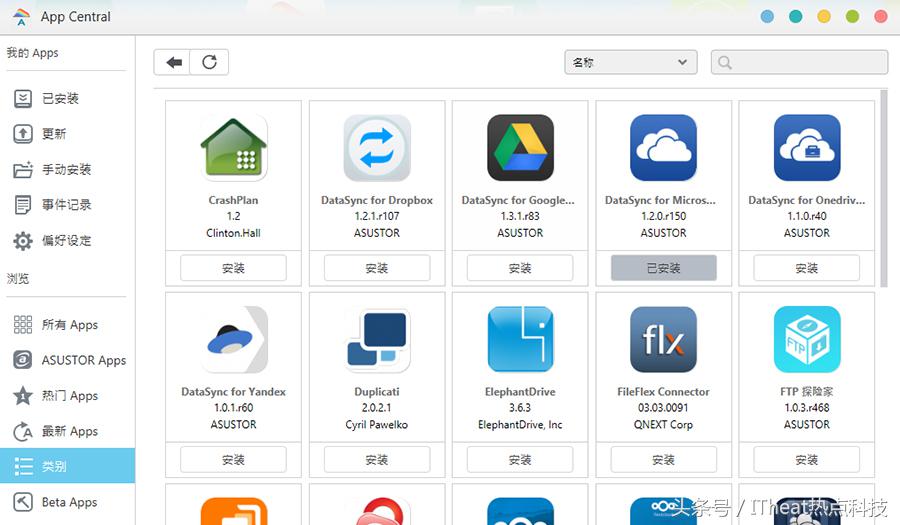Install CrashPlan with its 安装 button
This screenshot has width=900, height=525.
[x=234, y=268]
